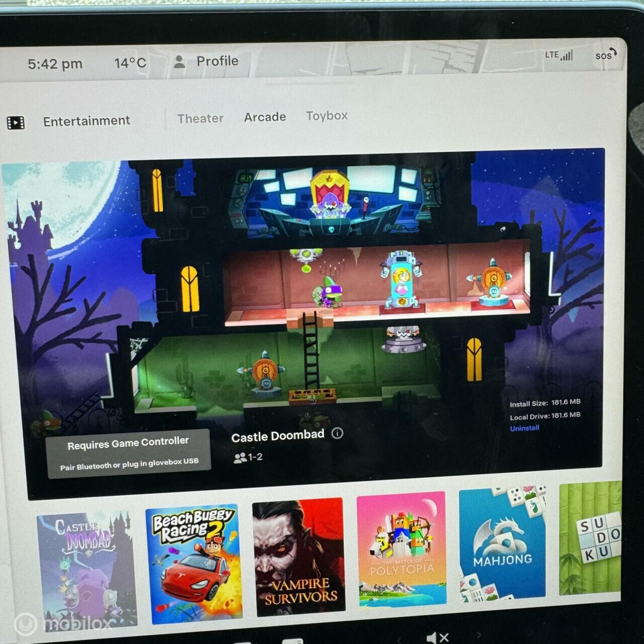This screenshot has height=644, width=644.
Task: Select the Entertainment heading label
Action: [x=87, y=121]
